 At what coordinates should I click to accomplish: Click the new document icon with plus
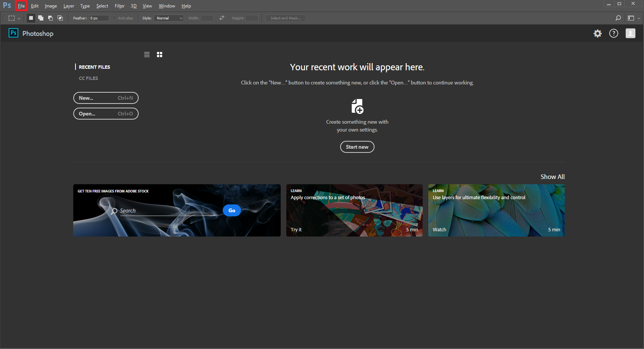(x=357, y=106)
